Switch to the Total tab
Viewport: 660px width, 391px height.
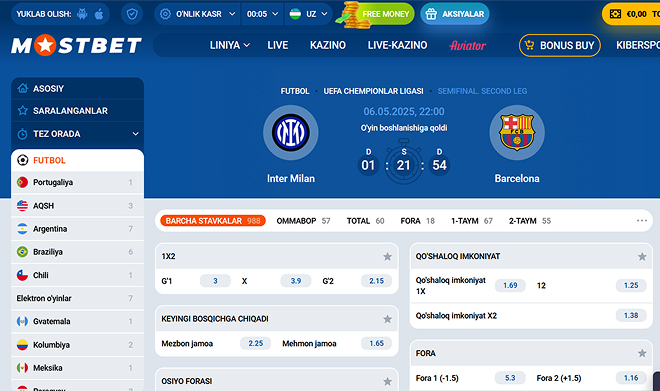[x=365, y=221]
